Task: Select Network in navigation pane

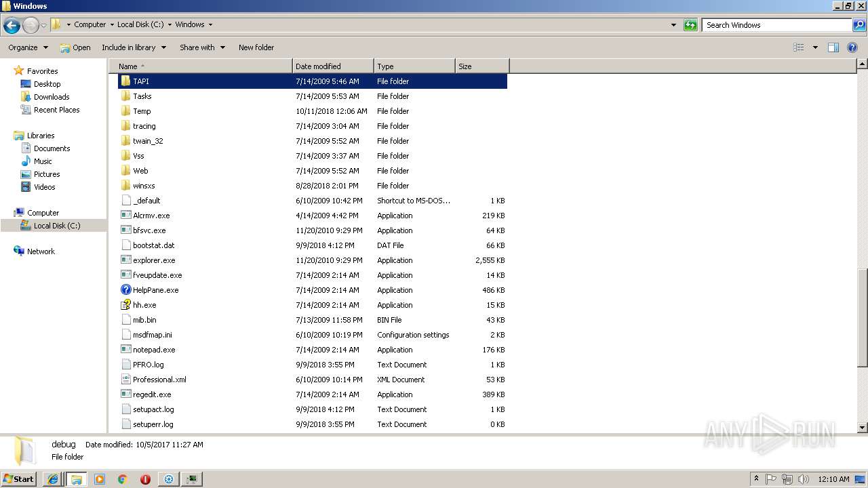Action: pos(41,251)
